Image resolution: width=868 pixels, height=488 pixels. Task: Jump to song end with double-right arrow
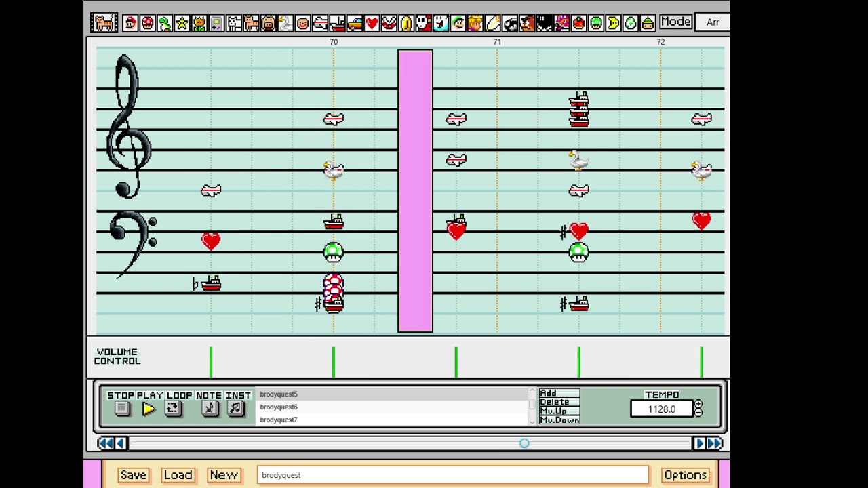click(x=715, y=443)
